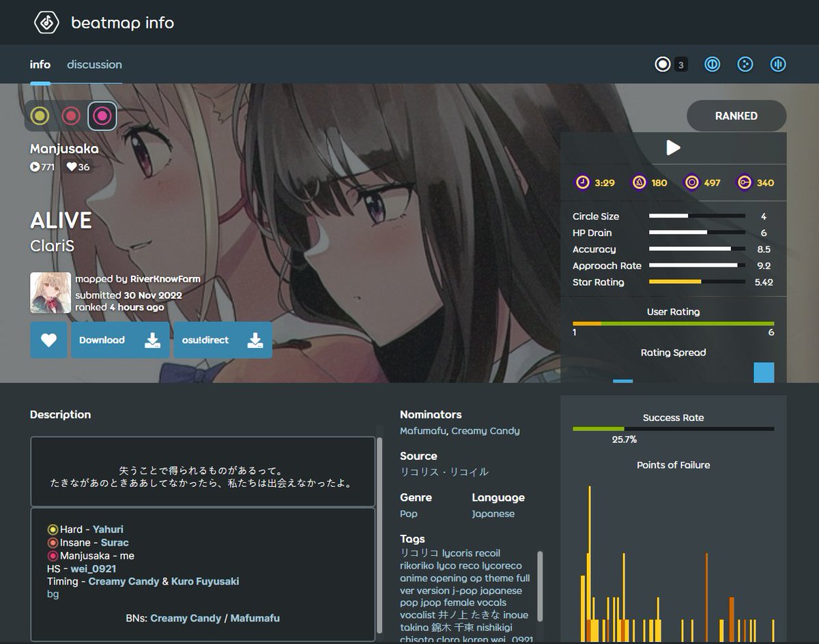Open Yahuri's profile from Hard credit

pos(108,529)
